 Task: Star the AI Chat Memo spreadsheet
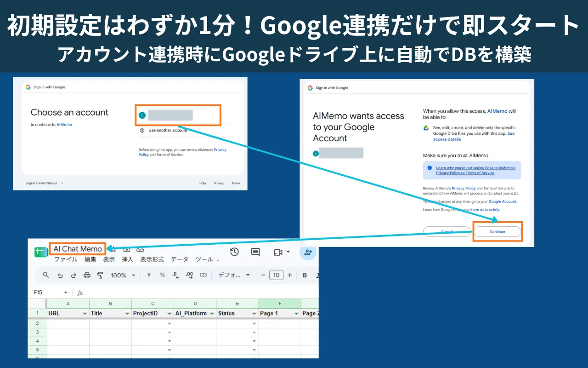(x=112, y=250)
